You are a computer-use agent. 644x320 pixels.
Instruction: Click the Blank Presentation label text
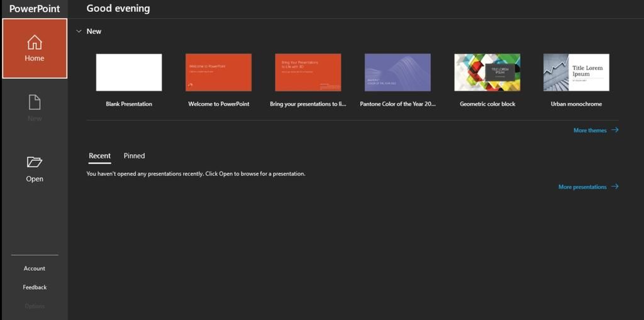tap(129, 104)
